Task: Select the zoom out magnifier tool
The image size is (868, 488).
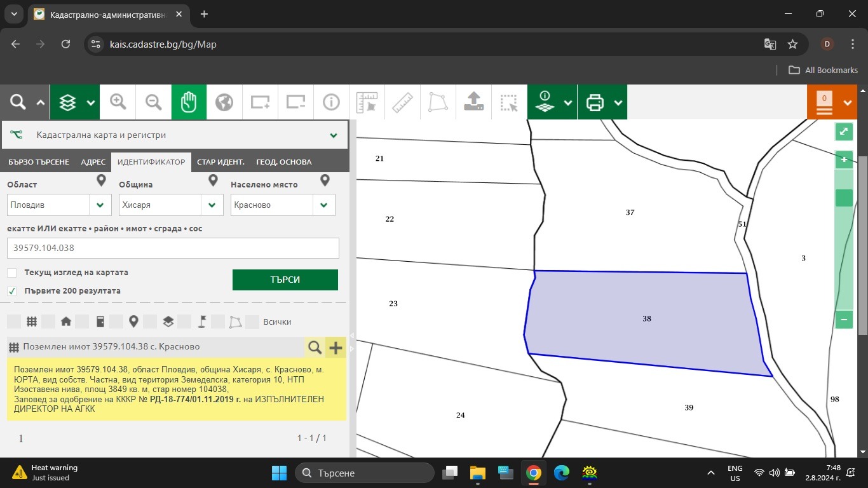Action: click(153, 102)
